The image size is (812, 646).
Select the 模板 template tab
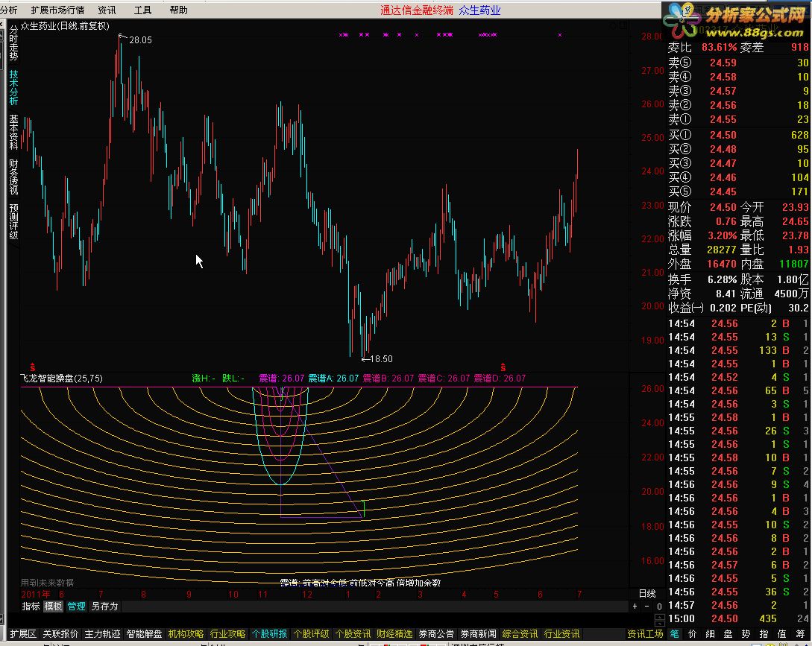pyautogui.click(x=53, y=607)
